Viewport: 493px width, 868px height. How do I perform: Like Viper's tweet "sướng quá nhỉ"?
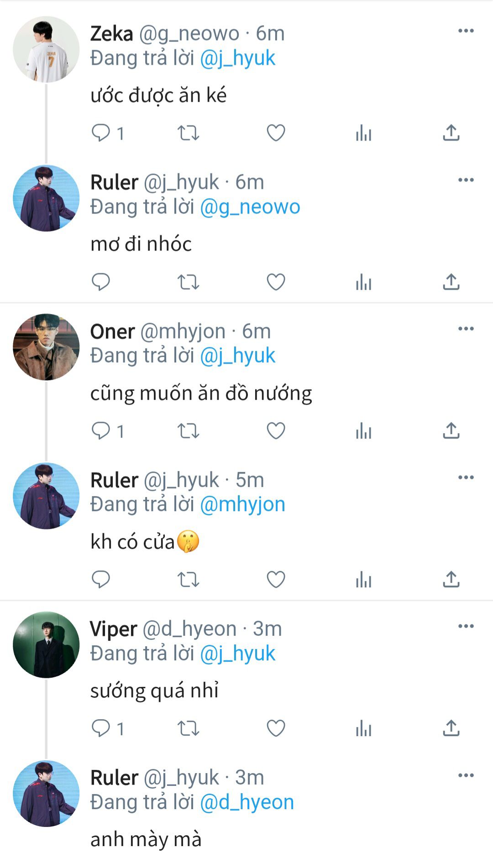[x=276, y=728]
